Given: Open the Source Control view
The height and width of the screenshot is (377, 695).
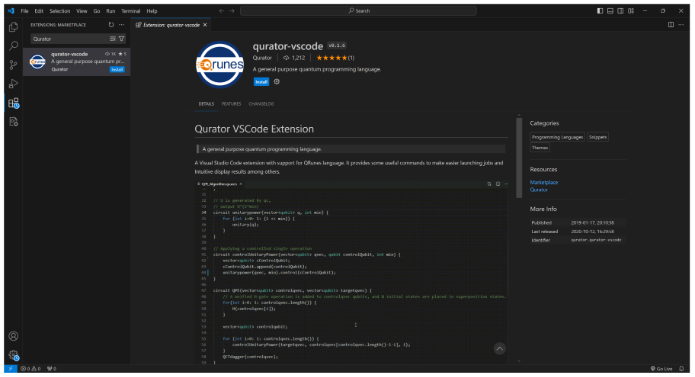Looking at the screenshot, I should [13, 65].
